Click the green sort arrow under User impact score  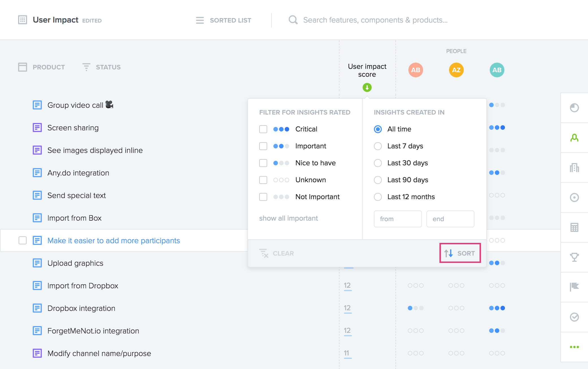(367, 87)
